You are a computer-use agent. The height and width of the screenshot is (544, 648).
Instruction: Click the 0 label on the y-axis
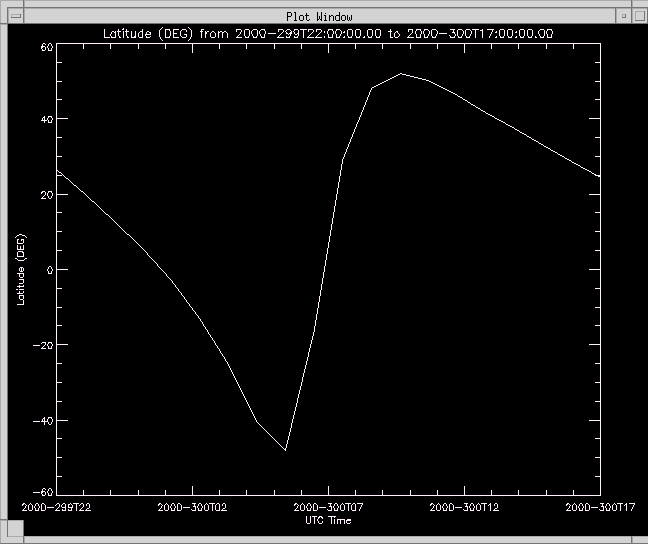49,270
